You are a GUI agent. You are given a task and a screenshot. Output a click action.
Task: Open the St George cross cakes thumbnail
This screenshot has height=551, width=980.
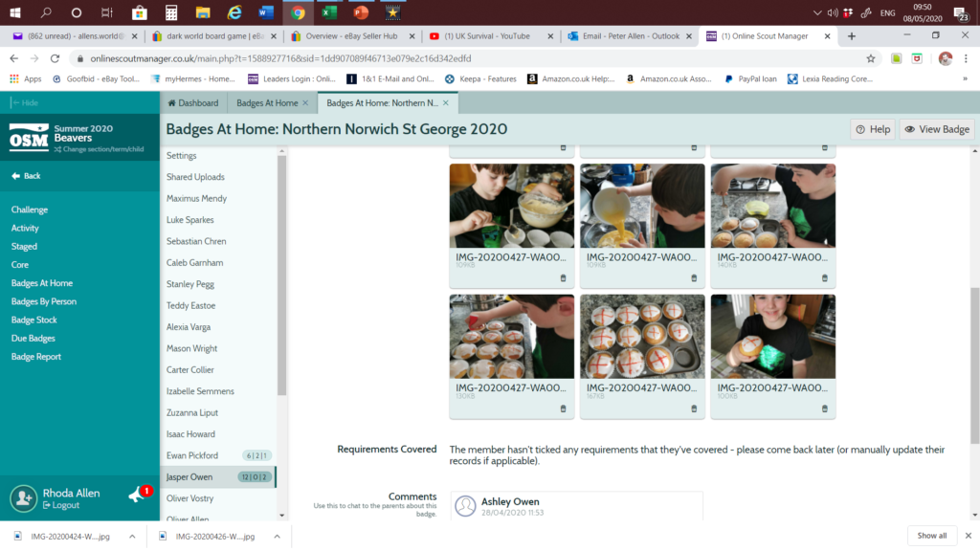coord(642,336)
